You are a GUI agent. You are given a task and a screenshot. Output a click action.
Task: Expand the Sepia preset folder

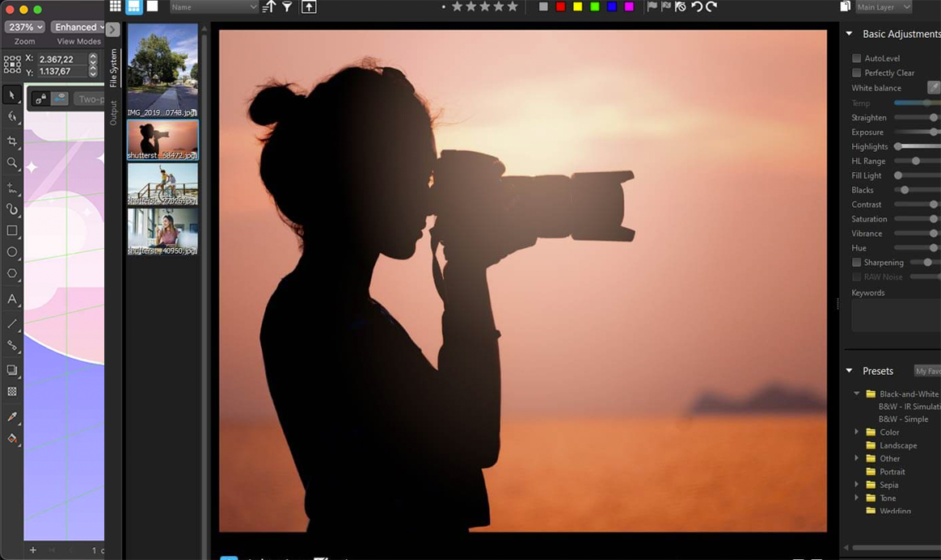(857, 485)
